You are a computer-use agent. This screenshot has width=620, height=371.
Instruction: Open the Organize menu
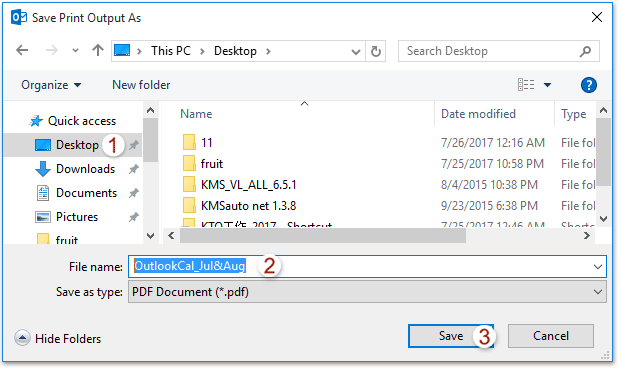tap(51, 85)
